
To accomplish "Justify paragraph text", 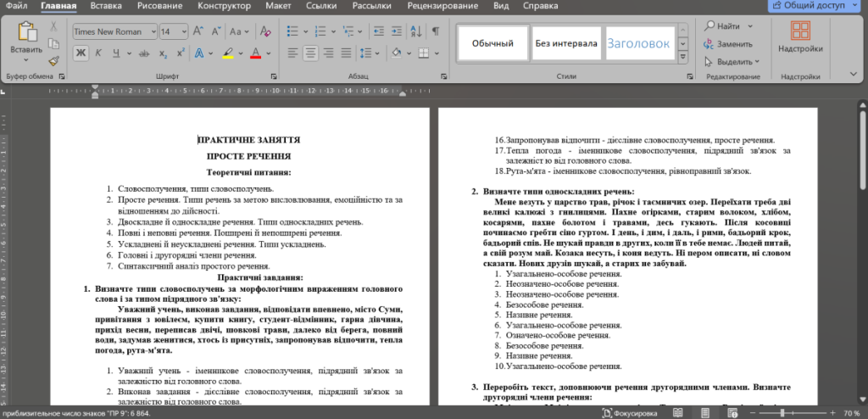I will pos(346,53).
